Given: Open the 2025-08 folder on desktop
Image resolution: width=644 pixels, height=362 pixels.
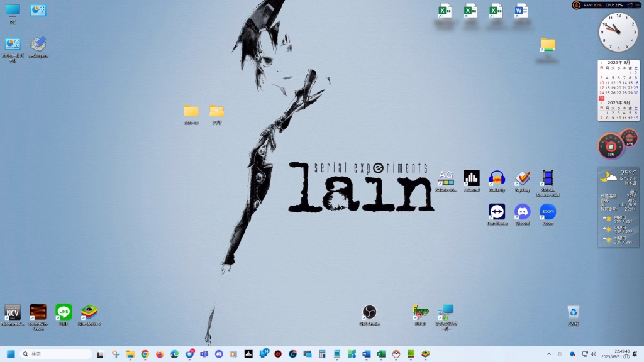Looking at the screenshot, I should pyautogui.click(x=191, y=114).
